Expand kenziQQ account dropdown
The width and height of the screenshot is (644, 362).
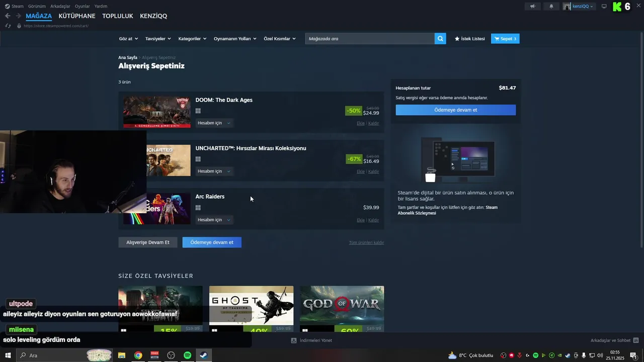coord(579,7)
